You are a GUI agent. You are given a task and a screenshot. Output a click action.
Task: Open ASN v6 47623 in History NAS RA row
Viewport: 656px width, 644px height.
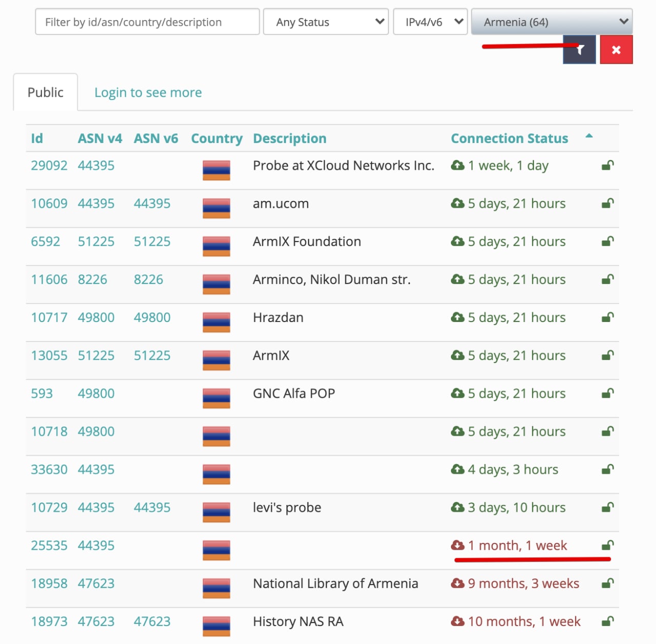pyautogui.click(x=152, y=621)
